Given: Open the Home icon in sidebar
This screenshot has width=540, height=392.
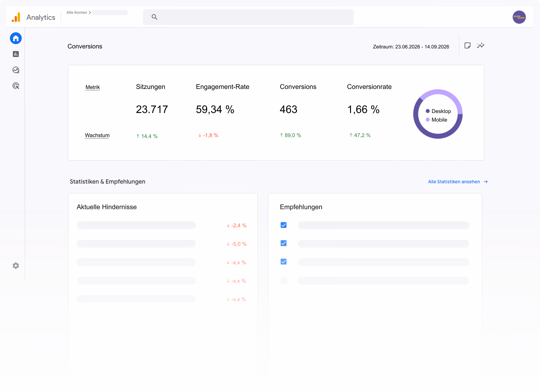Looking at the screenshot, I should point(16,38).
